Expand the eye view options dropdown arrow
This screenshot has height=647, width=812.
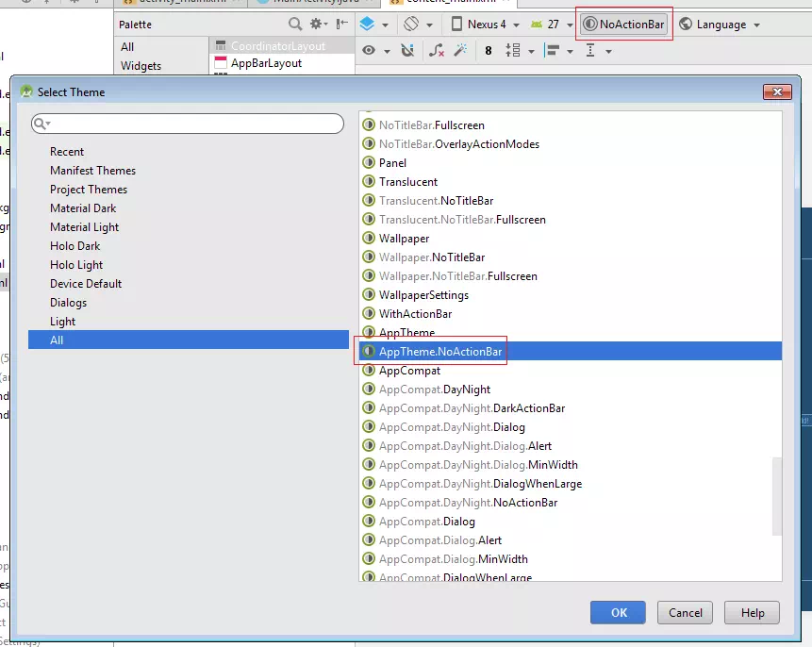(x=387, y=51)
